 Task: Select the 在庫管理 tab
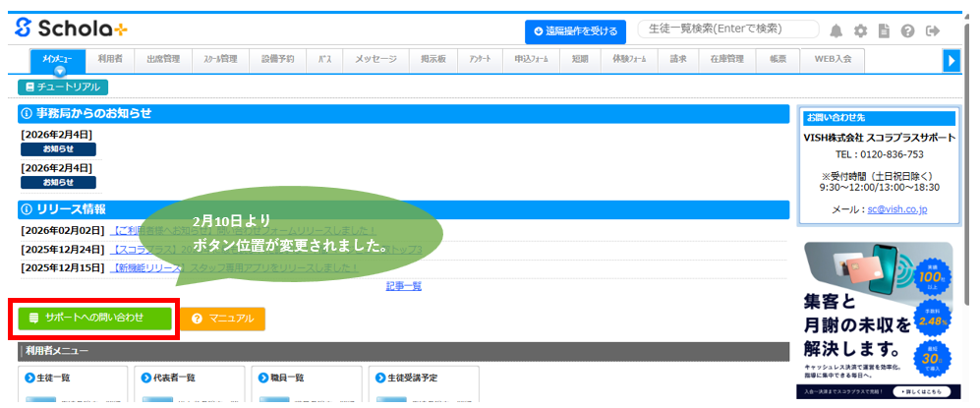coord(727,59)
